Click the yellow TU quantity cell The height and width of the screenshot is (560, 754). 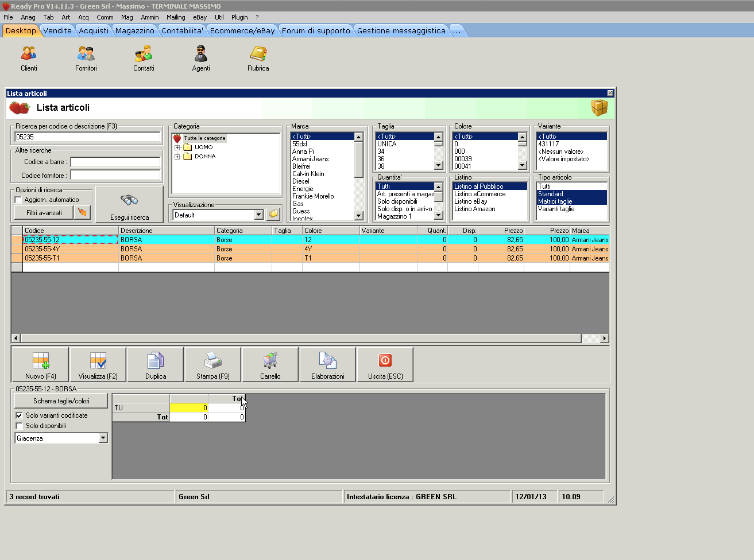click(x=189, y=408)
